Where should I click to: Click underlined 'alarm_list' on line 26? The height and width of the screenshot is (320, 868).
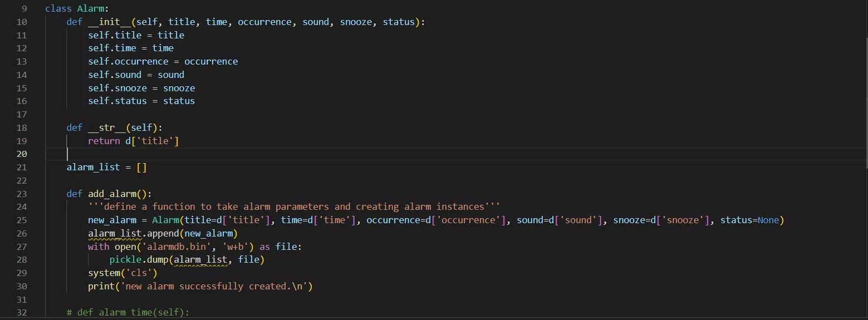[x=115, y=233]
